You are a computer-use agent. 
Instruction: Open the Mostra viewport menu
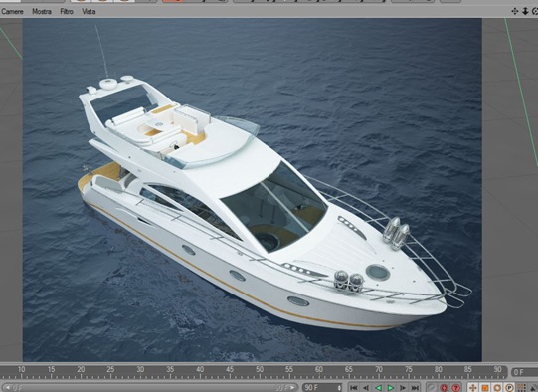point(42,11)
